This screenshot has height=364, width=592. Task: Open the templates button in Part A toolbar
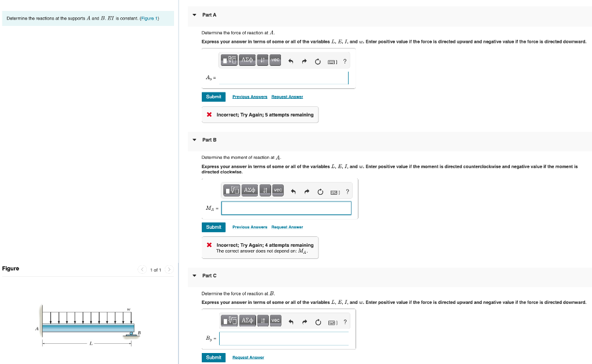[x=229, y=60]
